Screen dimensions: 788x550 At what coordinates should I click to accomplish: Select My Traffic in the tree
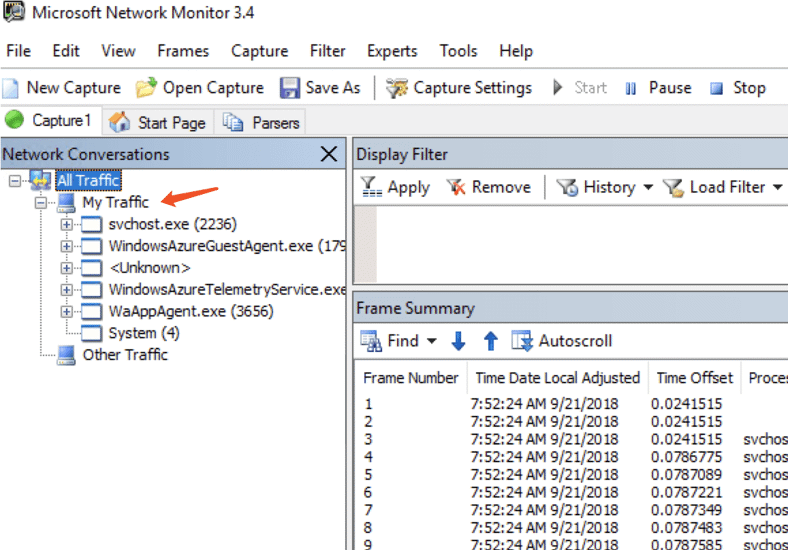pyautogui.click(x=116, y=202)
